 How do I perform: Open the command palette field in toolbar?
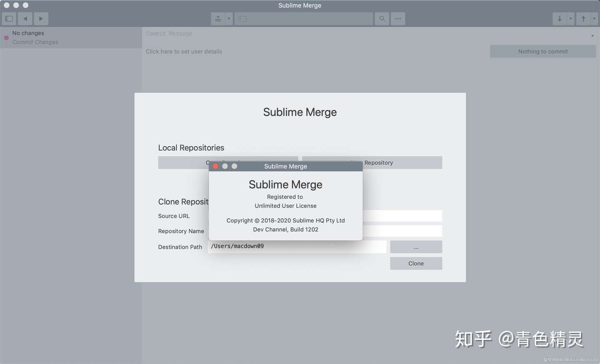point(304,19)
